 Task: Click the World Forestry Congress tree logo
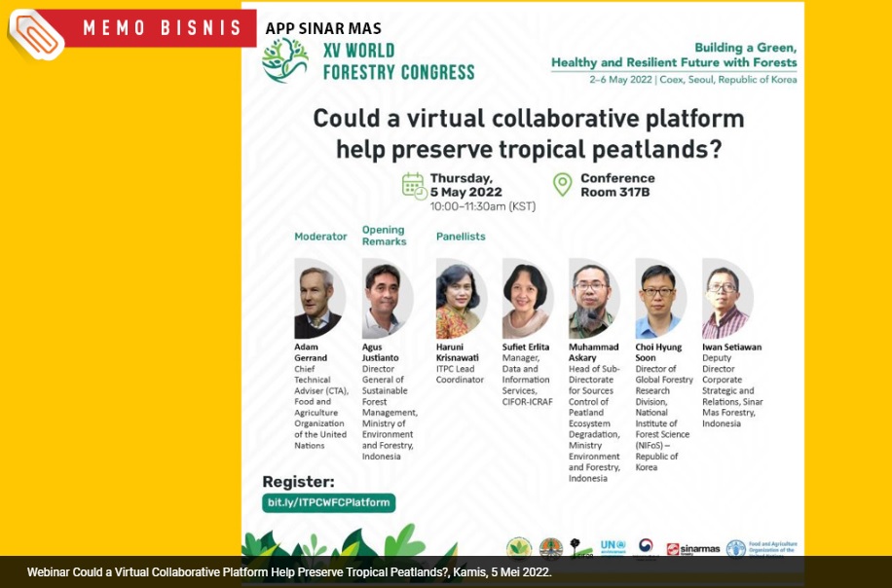point(284,61)
